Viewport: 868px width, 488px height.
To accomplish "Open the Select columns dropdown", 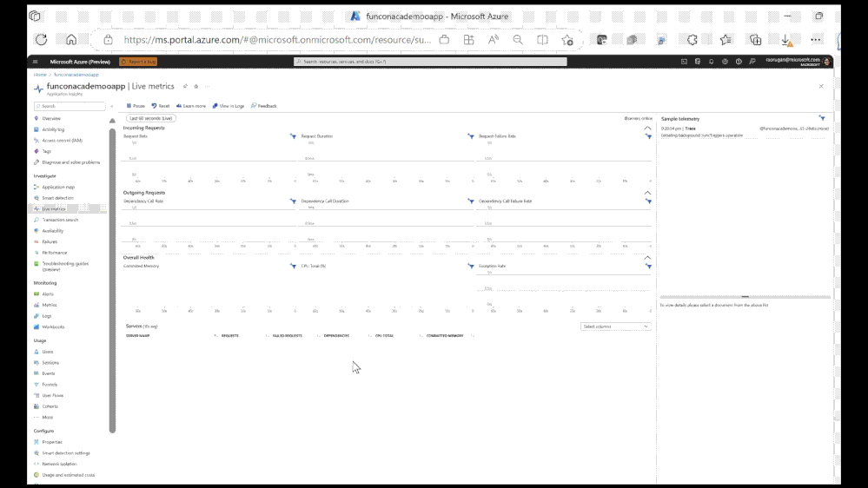I will click(x=615, y=326).
